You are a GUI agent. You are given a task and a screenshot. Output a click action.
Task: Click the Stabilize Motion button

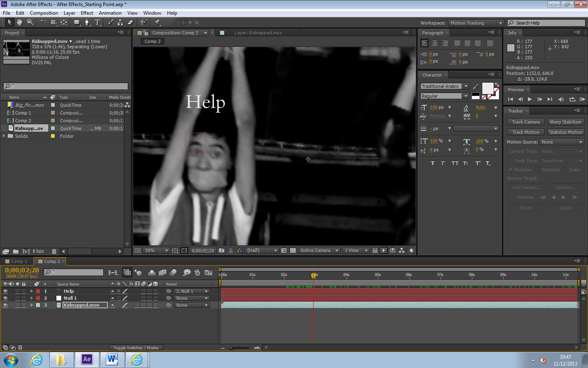[566, 132]
